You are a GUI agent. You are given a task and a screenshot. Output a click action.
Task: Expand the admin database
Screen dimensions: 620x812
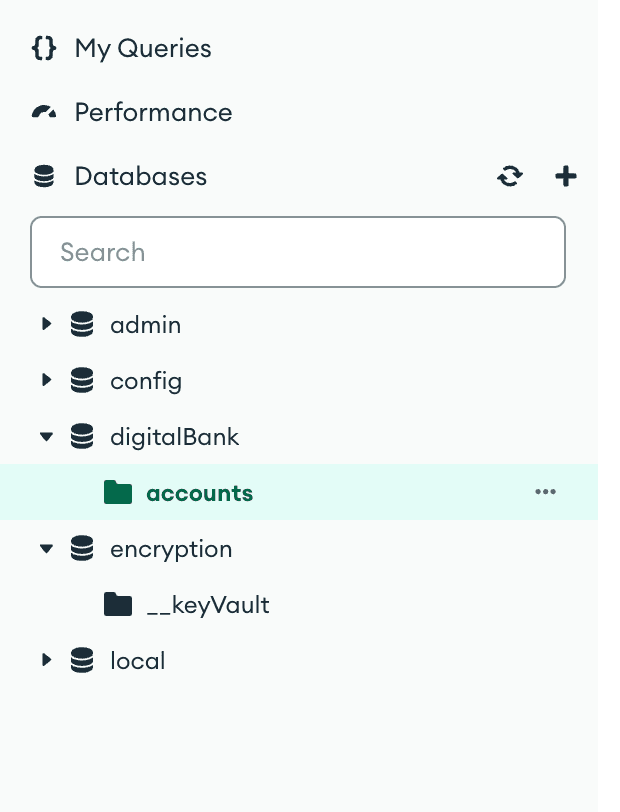(x=46, y=324)
